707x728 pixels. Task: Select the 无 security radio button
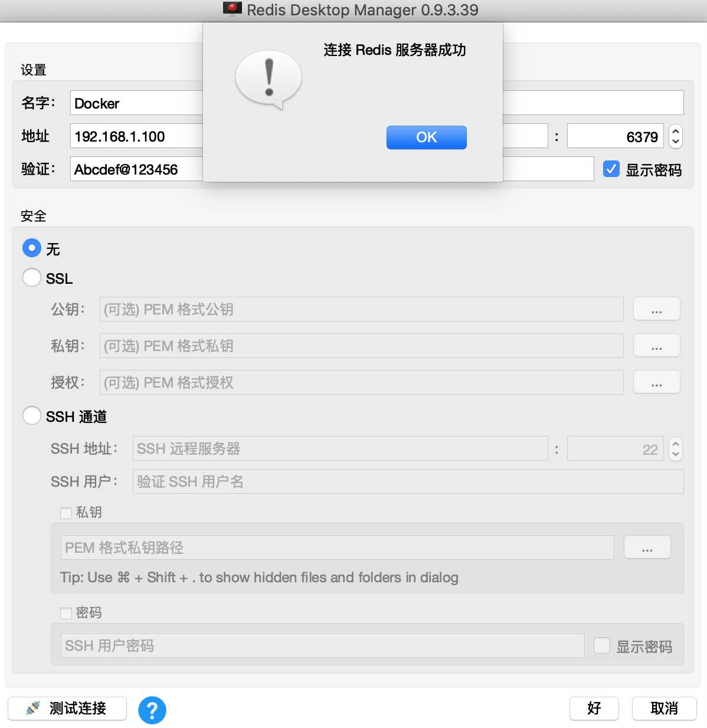click(x=32, y=248)
